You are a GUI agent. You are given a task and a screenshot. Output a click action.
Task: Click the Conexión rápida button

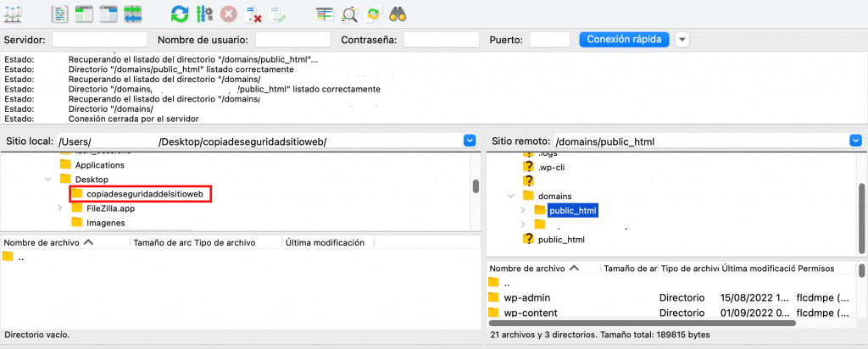624,40
